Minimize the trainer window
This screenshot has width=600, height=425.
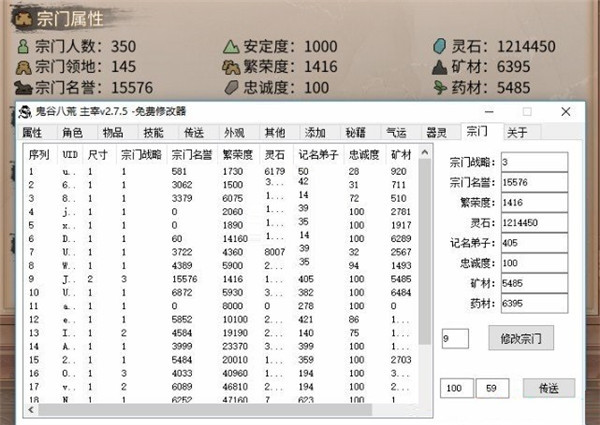tap(489, 112)
